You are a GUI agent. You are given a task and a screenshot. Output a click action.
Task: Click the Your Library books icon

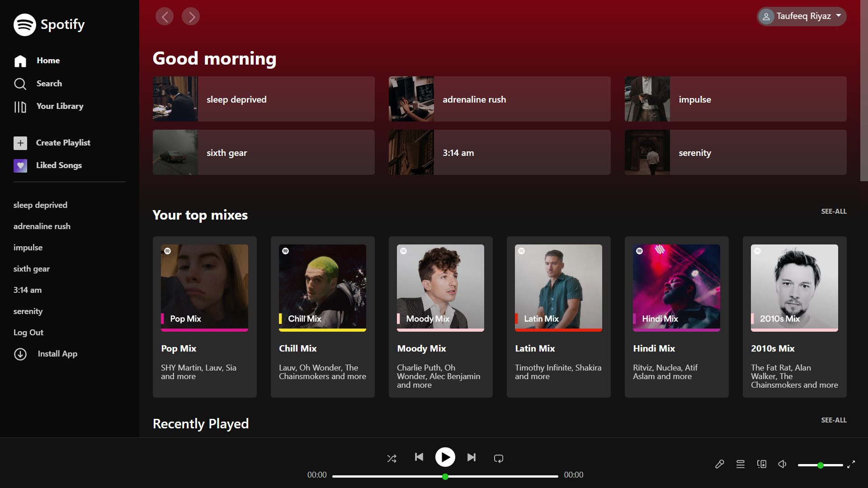[20, 107]
